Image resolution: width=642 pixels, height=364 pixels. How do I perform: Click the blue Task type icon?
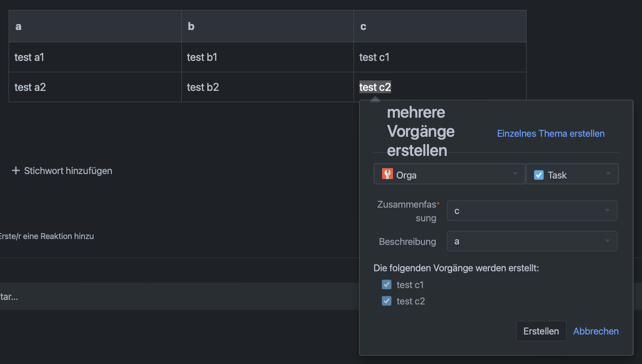click(x=539, y=175)
